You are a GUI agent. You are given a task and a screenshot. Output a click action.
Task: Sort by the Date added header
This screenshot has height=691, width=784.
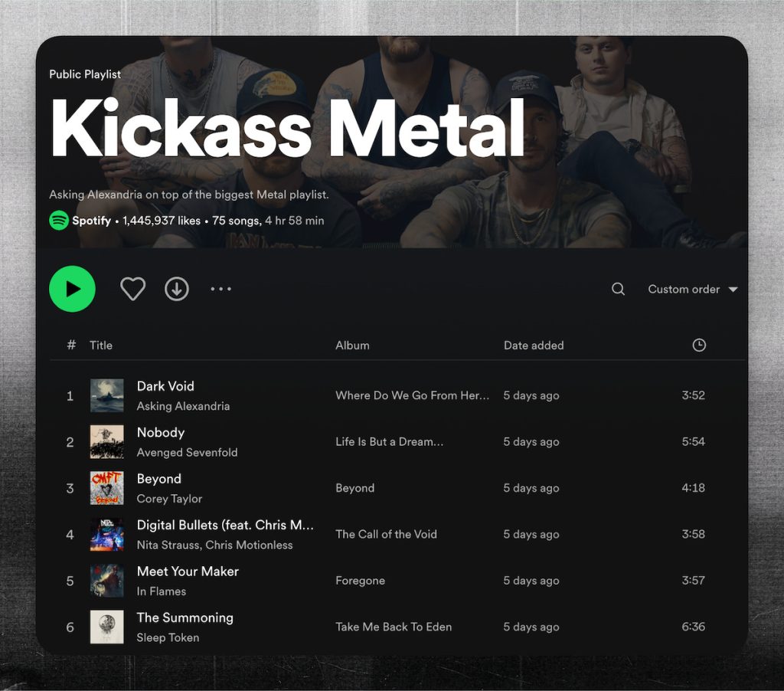[x=533, y=345]
